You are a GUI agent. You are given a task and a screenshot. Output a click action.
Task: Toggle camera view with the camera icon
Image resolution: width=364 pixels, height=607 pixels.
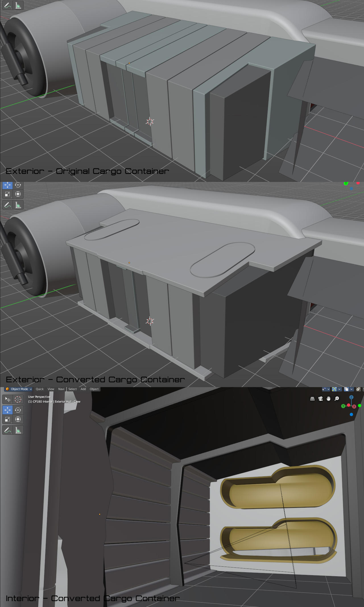[x=320, y=399]
